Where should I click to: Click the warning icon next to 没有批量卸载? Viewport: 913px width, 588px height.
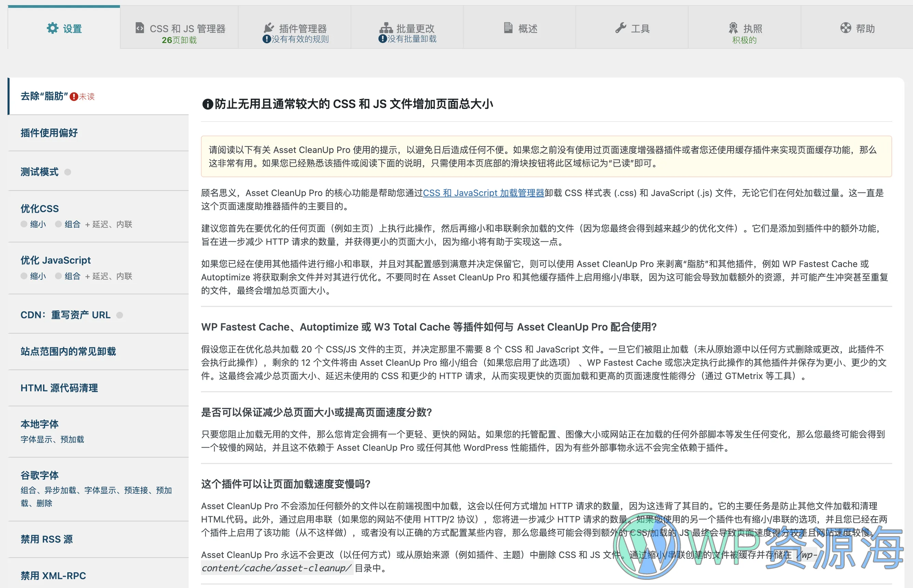[382, 39]
